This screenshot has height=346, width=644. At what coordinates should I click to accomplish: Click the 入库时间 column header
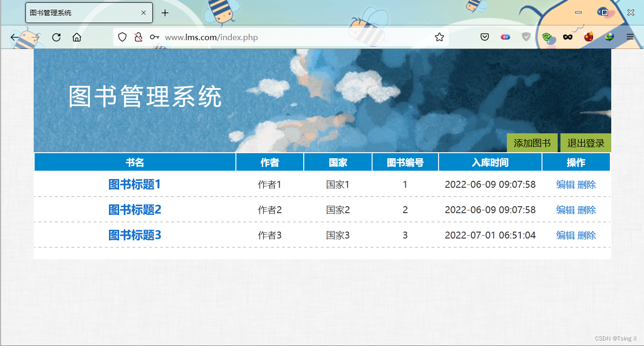point(490,162)
